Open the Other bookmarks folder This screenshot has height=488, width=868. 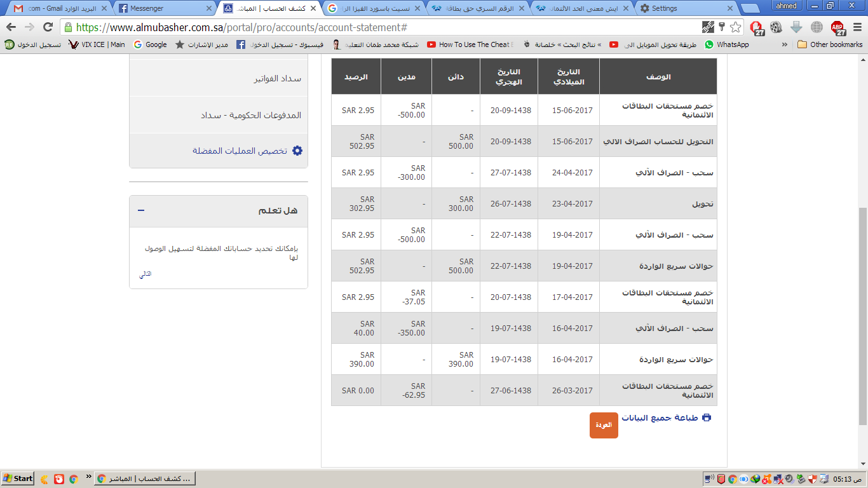pyautogui.click(x=830, y=44)
